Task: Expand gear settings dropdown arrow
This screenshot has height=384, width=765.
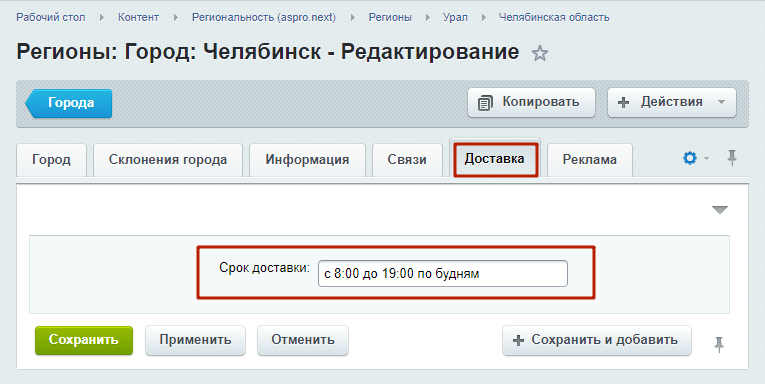Action: [x=706, y=159]
